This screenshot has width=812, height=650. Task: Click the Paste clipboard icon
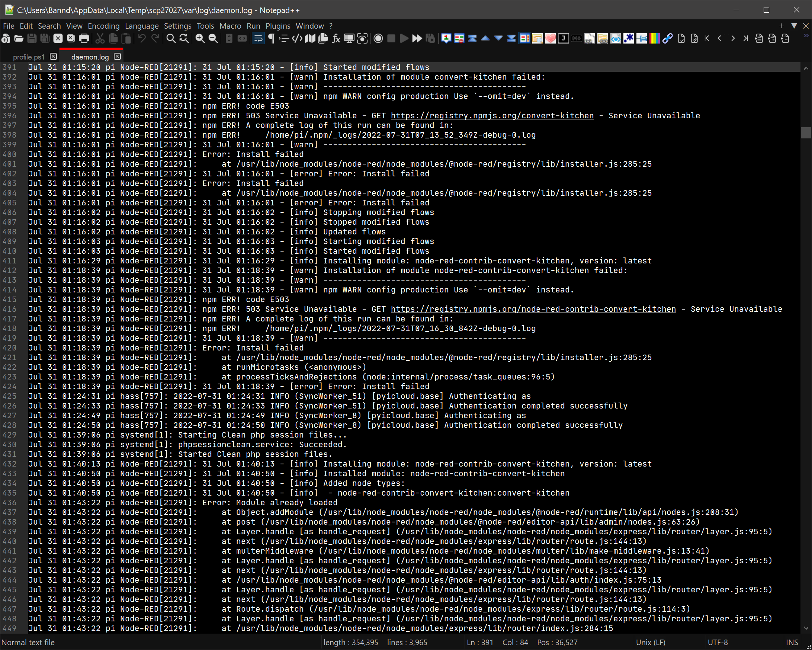coord(127,38)
